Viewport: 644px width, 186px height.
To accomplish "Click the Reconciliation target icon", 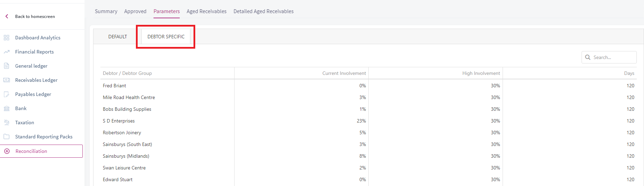I will point(7,151).
